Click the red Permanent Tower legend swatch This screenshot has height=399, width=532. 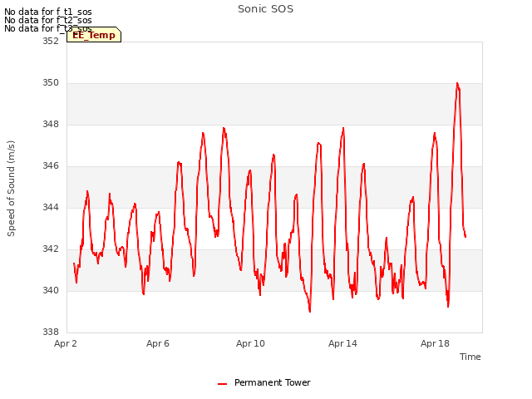(222, 384)
